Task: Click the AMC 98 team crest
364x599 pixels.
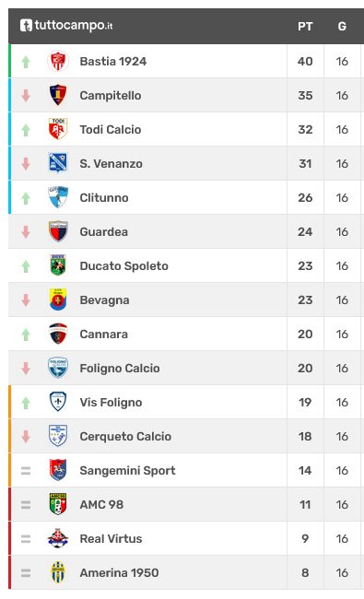Action: (58, 504)
